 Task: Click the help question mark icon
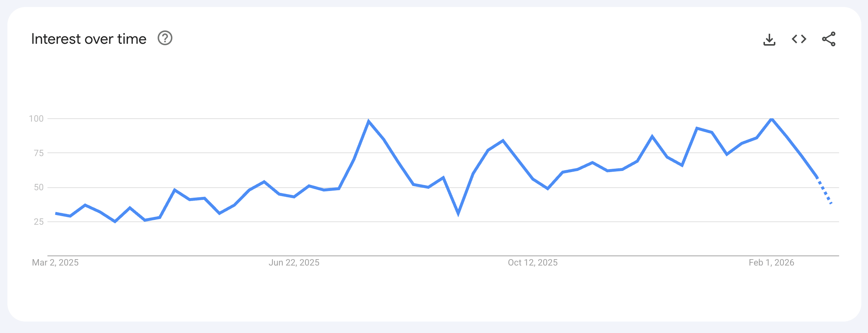165,38
